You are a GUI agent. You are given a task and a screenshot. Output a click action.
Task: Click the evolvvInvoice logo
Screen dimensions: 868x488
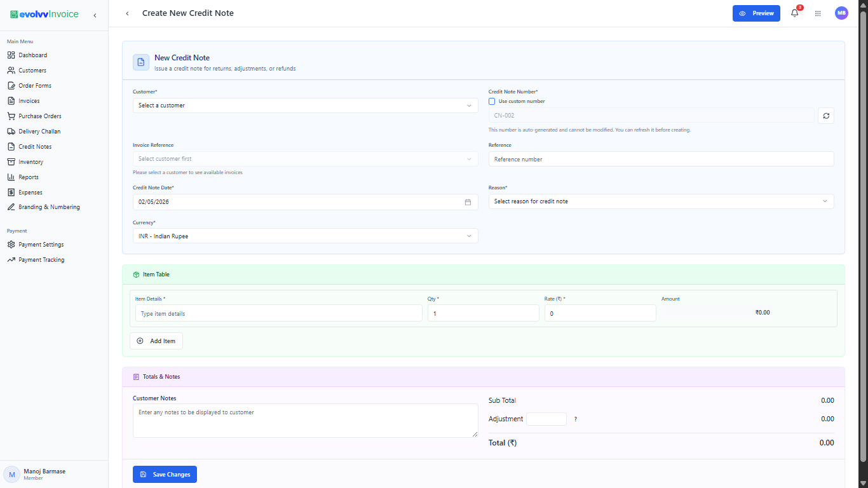click(x=44, y=14)
